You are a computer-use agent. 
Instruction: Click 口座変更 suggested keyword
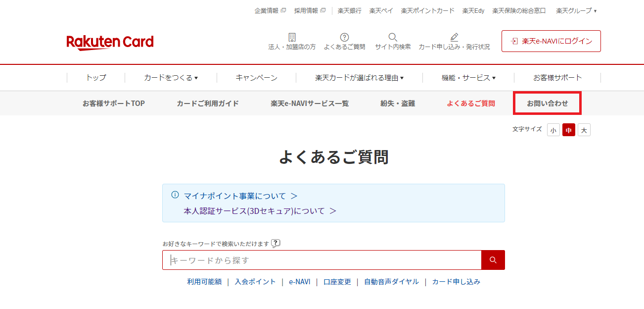[x=337, y=282]
